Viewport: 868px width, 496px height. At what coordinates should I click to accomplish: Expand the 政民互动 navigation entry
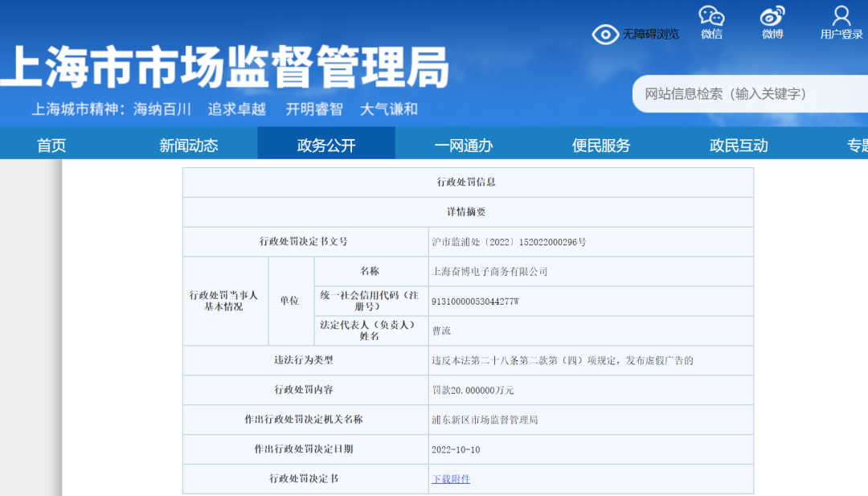pyautogui.click(x=738, y=143)
